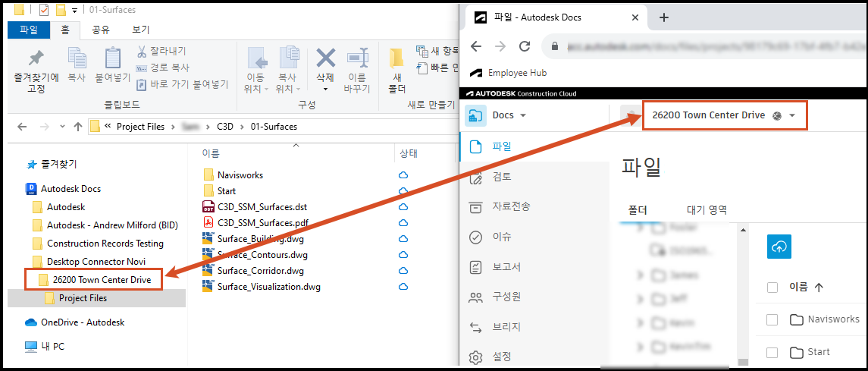Click the Paste (붙여넣기) ribbon icon
The width and height of the screenshot is (868, 371).
pyautogui.click(x=113, y=58)
